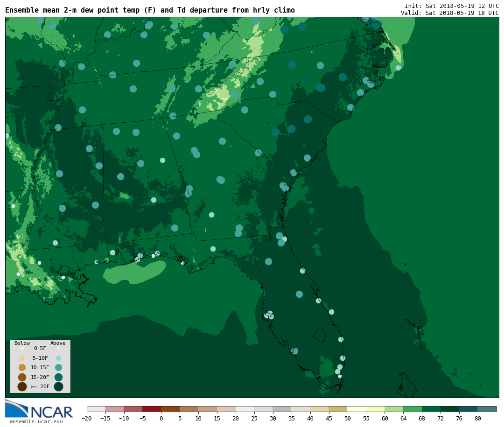Pick the Above 10-15F teal legend circle

58,368
